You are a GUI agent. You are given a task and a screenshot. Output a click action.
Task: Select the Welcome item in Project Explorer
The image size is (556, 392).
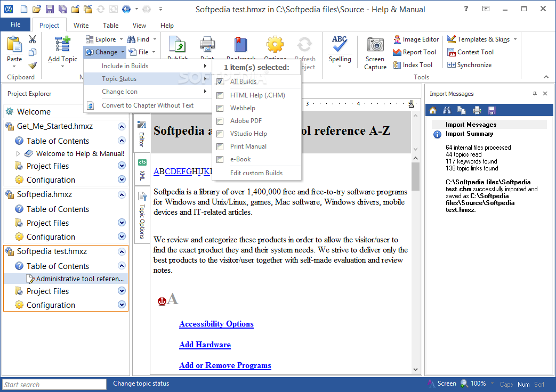[x=34, y=112]
